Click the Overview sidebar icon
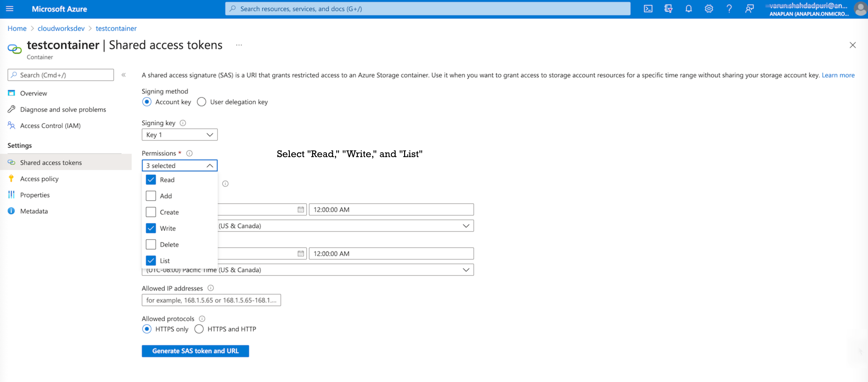This screenshot has height=382, width=868. (x=12, y=93)
